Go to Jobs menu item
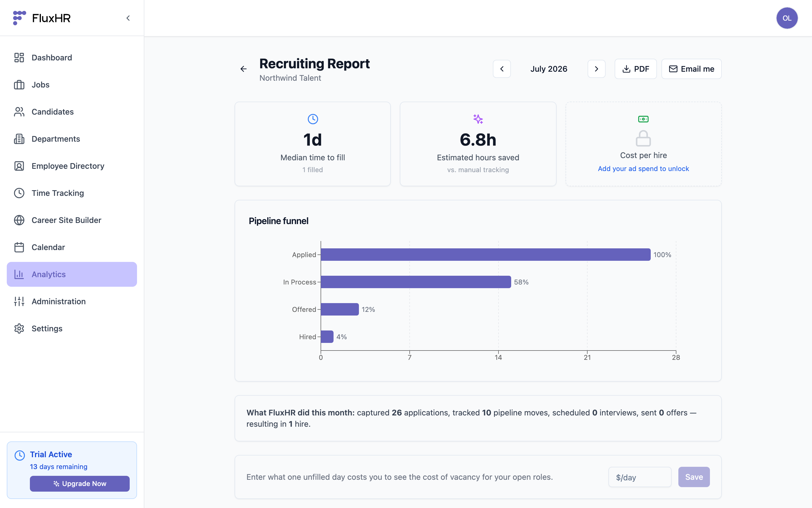The height and width of the screenshot is (508, 812). pos(72,85)
